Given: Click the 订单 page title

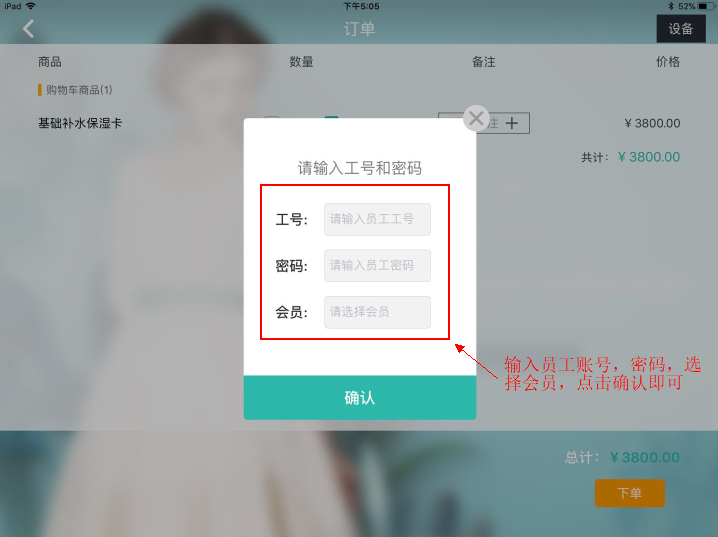Looking at the screenshot, I should pyautogui.click(x=359, y=29).
